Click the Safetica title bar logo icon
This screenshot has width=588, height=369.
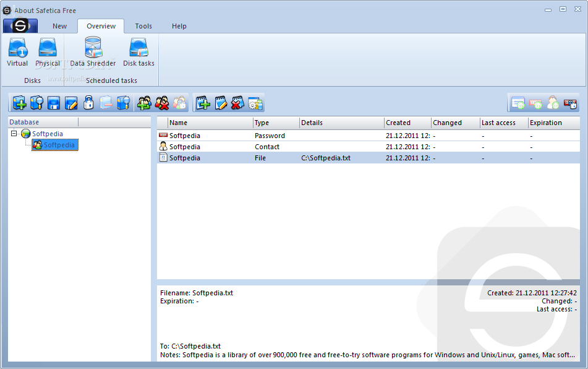pos(7,10)
